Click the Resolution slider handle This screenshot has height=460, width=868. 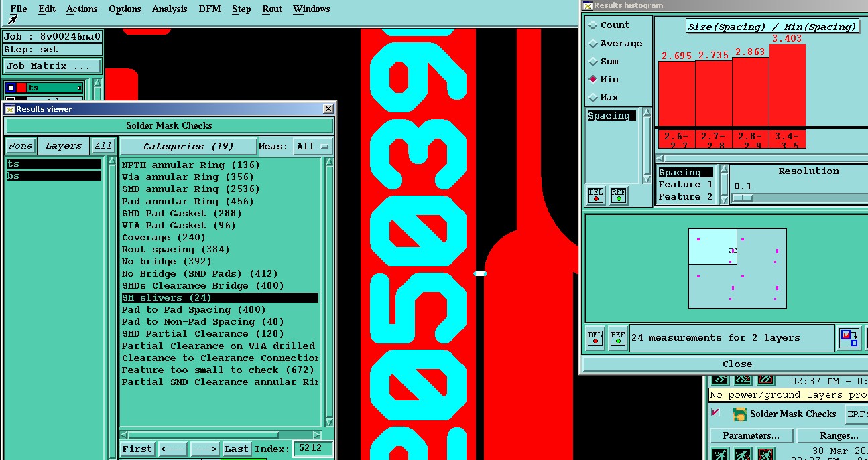click(743, 198)
